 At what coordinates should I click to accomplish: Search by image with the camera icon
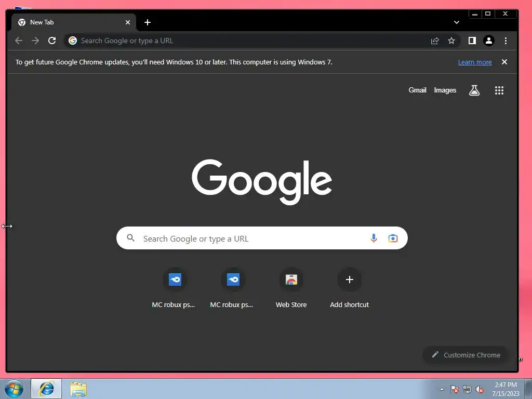click(x=393, y=238)
